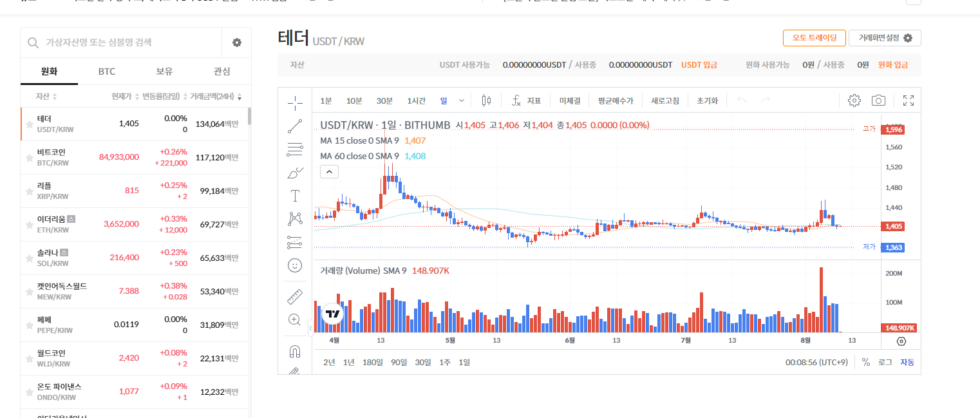Click the greyed-out redo arrow
980x418 pixels.
click(x=766, y=100)
